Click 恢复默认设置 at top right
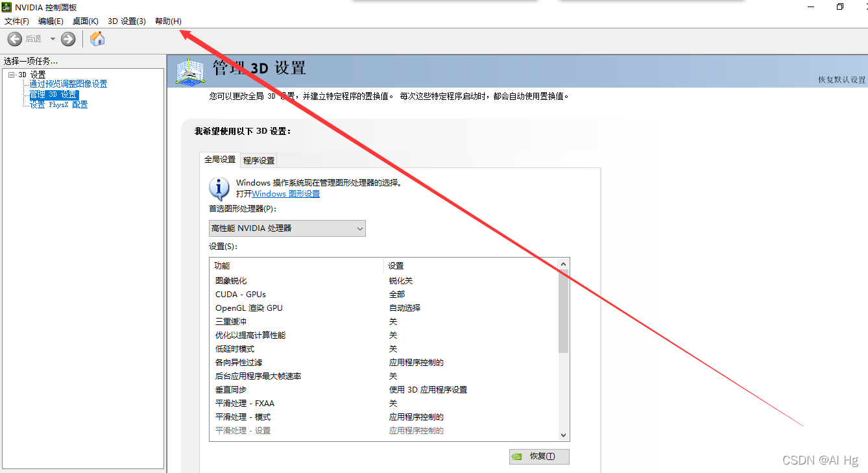The height and width of the screenshot is (473, 868). 842,80
